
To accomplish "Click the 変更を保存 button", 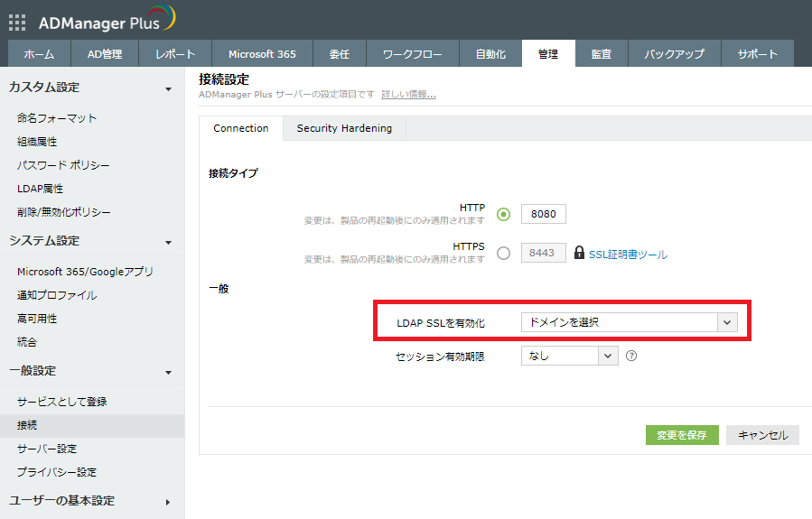I will [x=682, y=435].
